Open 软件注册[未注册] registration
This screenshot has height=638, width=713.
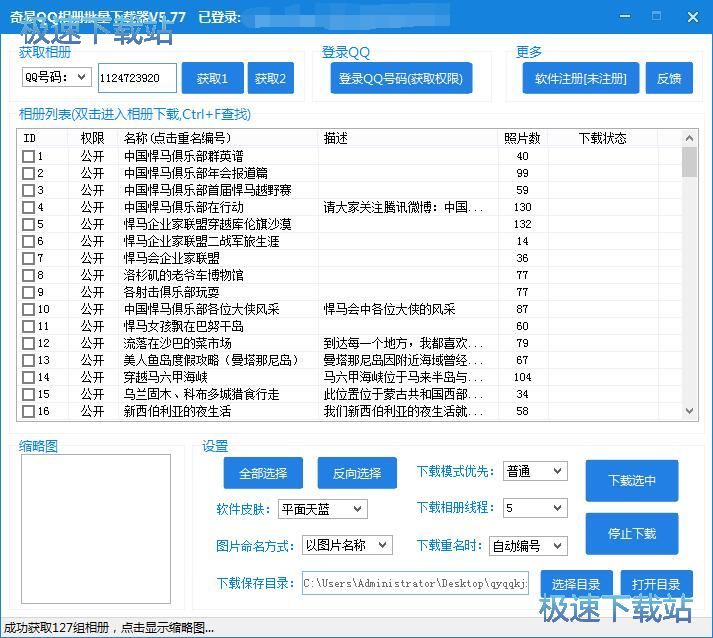coord(581,78)
